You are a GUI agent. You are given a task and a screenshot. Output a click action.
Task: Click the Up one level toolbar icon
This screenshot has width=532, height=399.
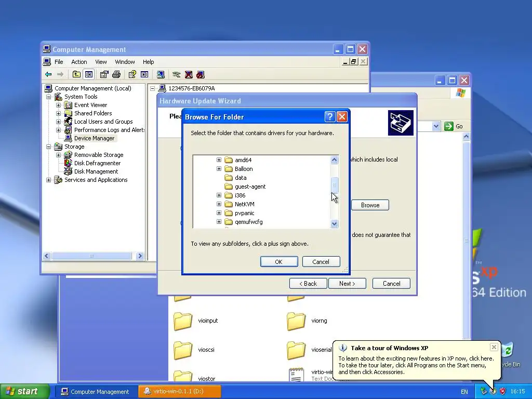click(77, 74)
